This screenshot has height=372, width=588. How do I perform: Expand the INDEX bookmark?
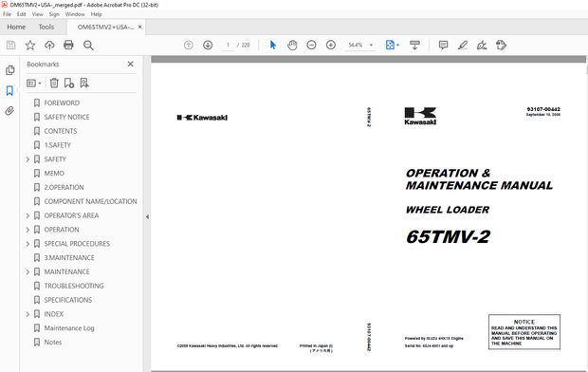(28, 314)
